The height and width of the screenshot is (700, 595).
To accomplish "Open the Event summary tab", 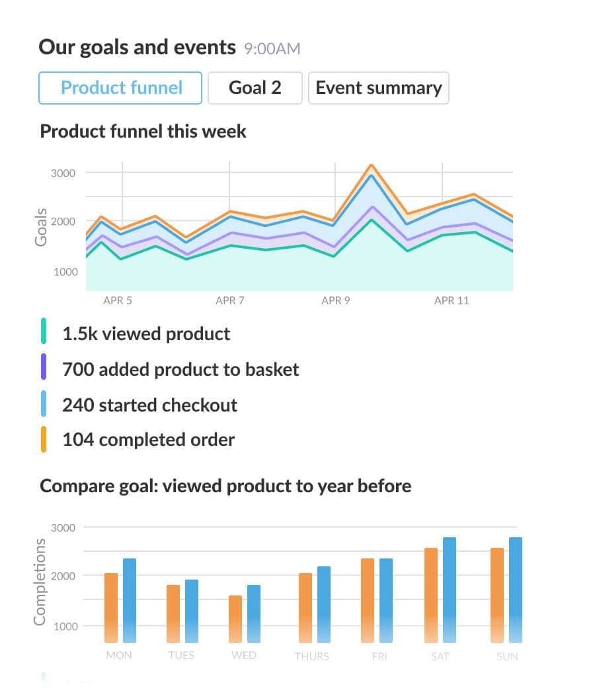I will pos(379,88).
